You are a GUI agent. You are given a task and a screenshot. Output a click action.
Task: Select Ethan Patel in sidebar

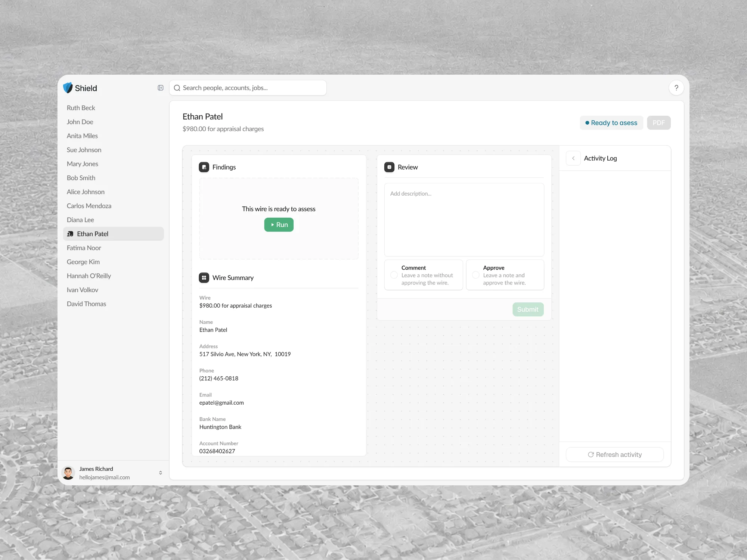114,234
